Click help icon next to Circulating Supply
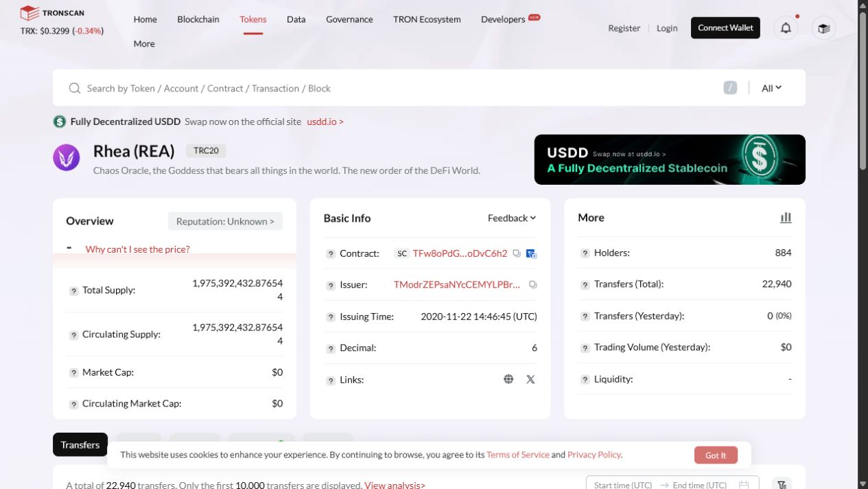The width and height of the screenshot is (868, 489). click(x=73, y=335)
